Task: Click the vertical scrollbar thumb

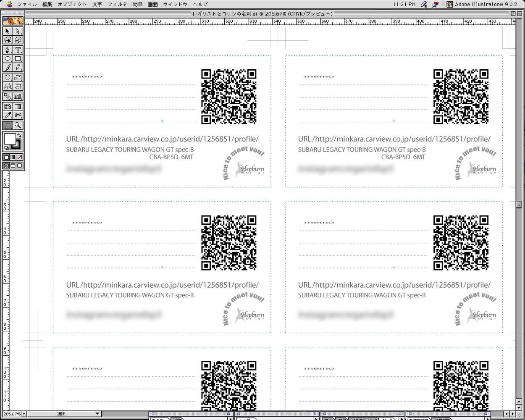Action: click(520, 205)
